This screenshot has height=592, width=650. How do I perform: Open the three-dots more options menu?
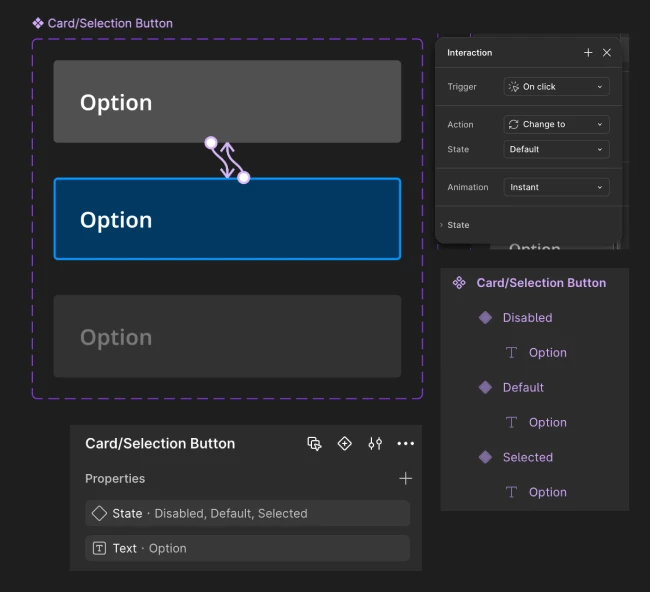coord(405,444)
